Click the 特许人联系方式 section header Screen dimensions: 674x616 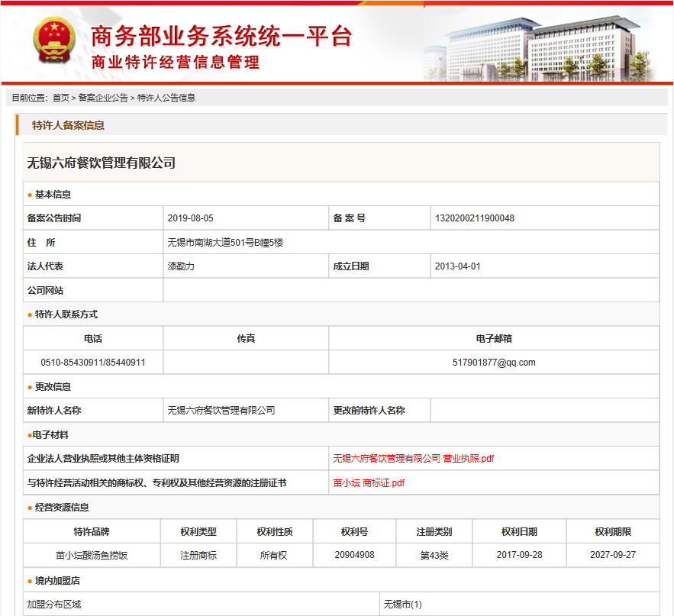66,314
